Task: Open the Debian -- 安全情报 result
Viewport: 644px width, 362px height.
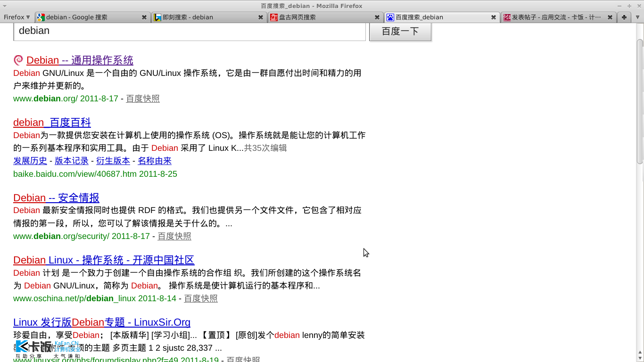Action: tap(56, 198)
